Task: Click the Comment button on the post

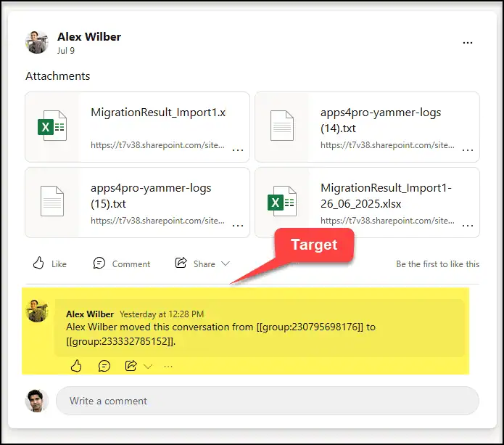Action: (x=122, y=264)
